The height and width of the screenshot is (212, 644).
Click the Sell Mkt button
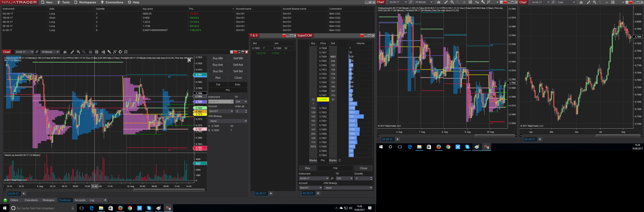tap(238, 58)
